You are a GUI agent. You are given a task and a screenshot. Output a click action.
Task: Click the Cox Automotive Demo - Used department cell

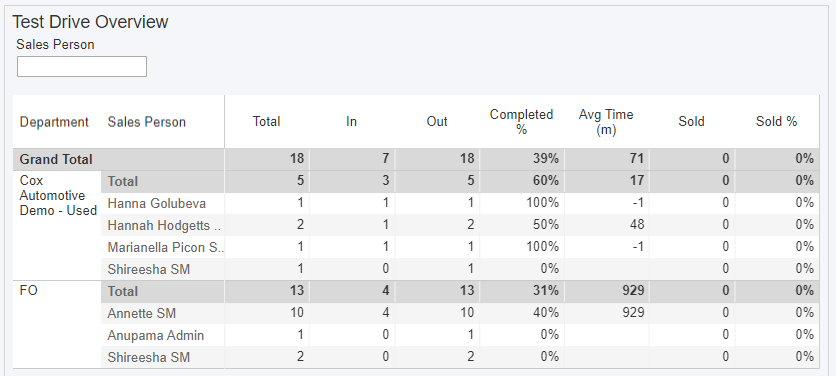pyautogui.click(x=58, y=195)
